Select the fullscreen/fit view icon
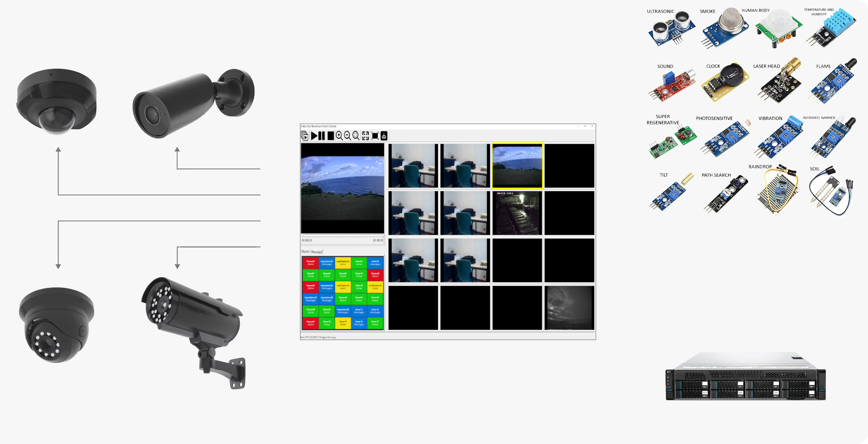Viewport: 868px width, 444px height. pyautogui.click(x=365, y=135)
